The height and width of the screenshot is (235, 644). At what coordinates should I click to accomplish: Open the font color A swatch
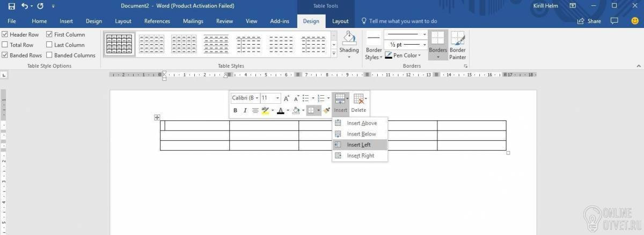click(x=280, y=110)
